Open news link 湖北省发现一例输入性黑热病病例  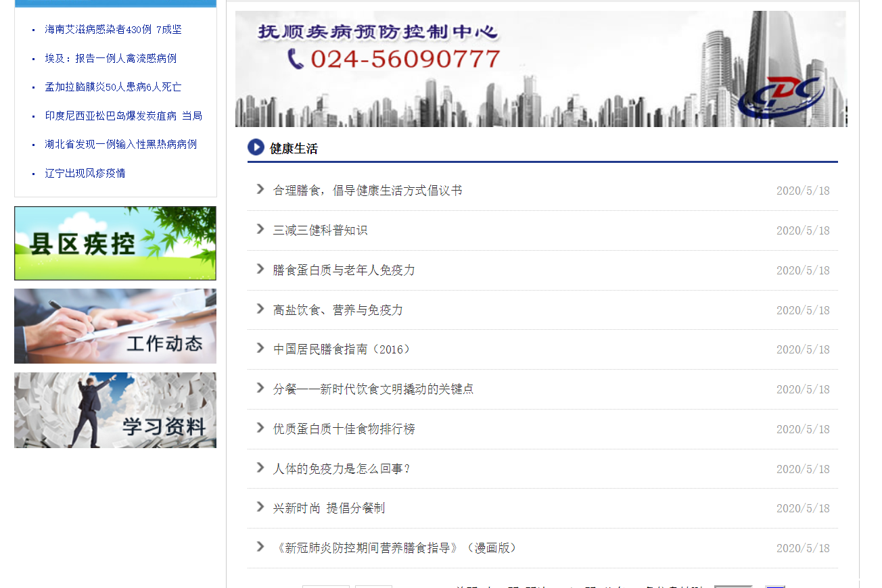[120, 145]
